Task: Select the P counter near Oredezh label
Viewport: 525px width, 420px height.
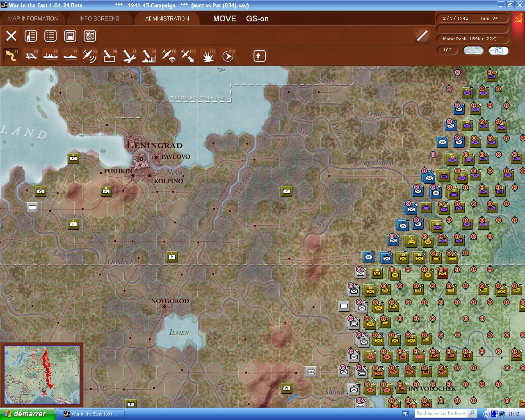Action: 172,257
